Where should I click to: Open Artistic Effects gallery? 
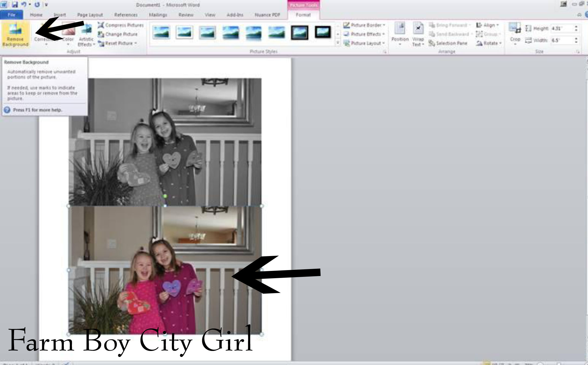(x=86, y=35)
